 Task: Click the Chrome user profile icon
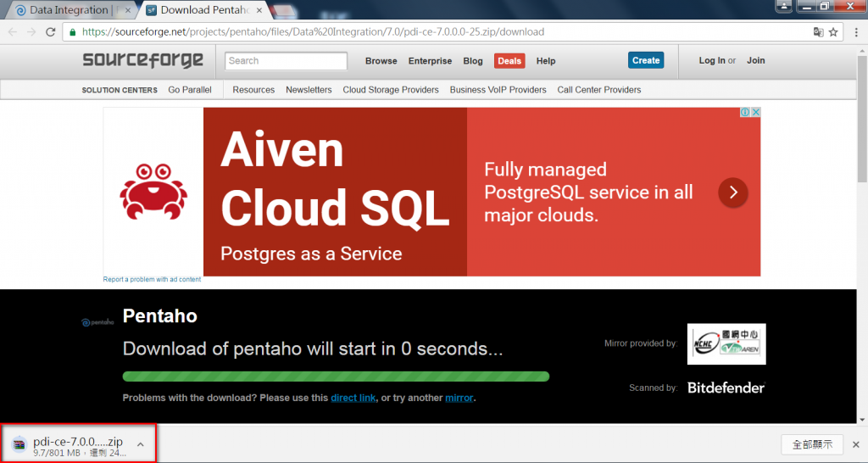pyautogui.click(x=782, y=6)
